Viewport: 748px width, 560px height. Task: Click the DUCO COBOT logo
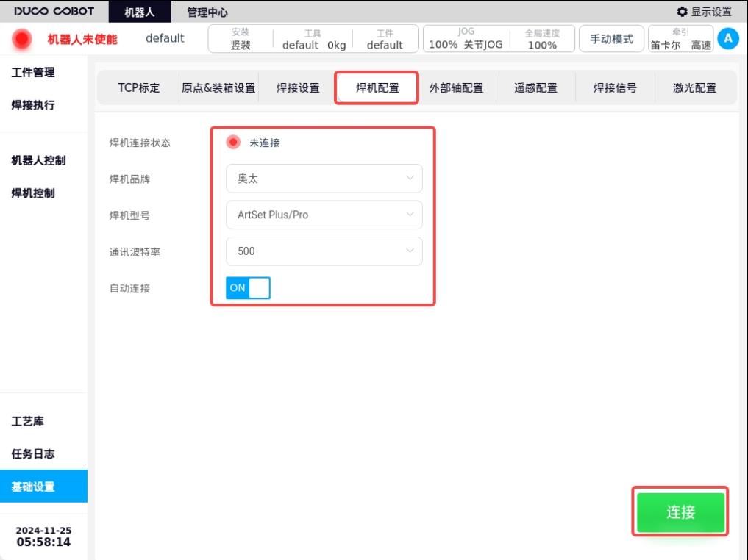pos(54,11)
